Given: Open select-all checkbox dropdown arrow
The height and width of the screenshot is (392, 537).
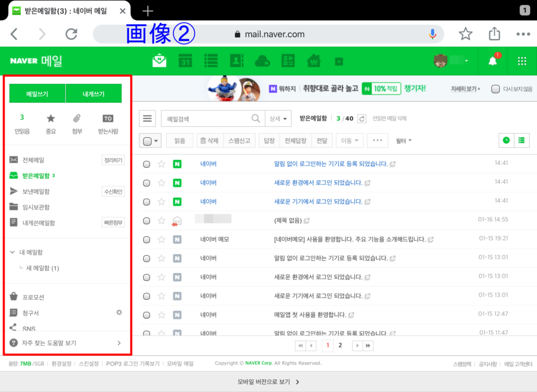Looking at the screenshot, I should 156,140.
